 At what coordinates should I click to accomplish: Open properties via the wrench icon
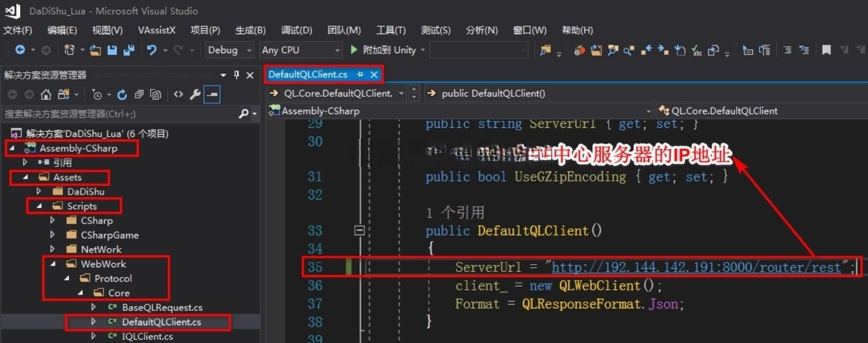[195, 95]
